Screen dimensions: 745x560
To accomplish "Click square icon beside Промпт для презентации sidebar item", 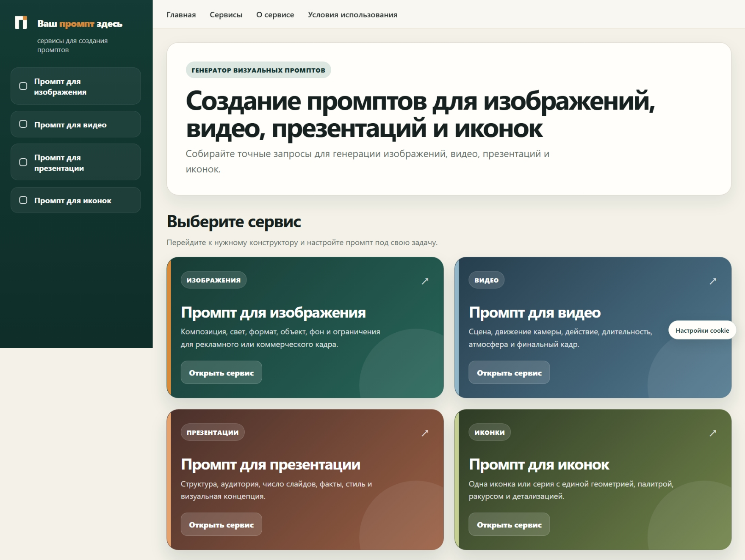I will (x=23, y=162).
